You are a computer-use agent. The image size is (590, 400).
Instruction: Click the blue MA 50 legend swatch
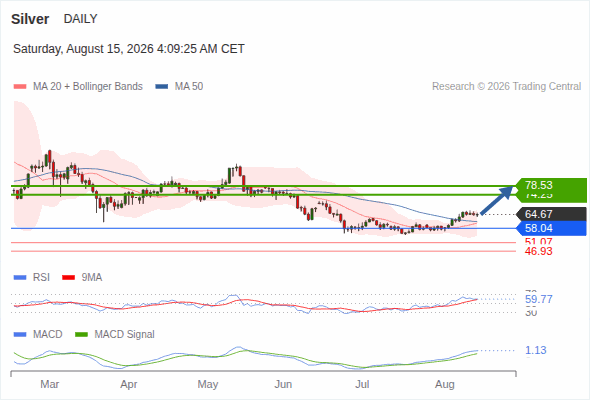[x=162, y=87]
